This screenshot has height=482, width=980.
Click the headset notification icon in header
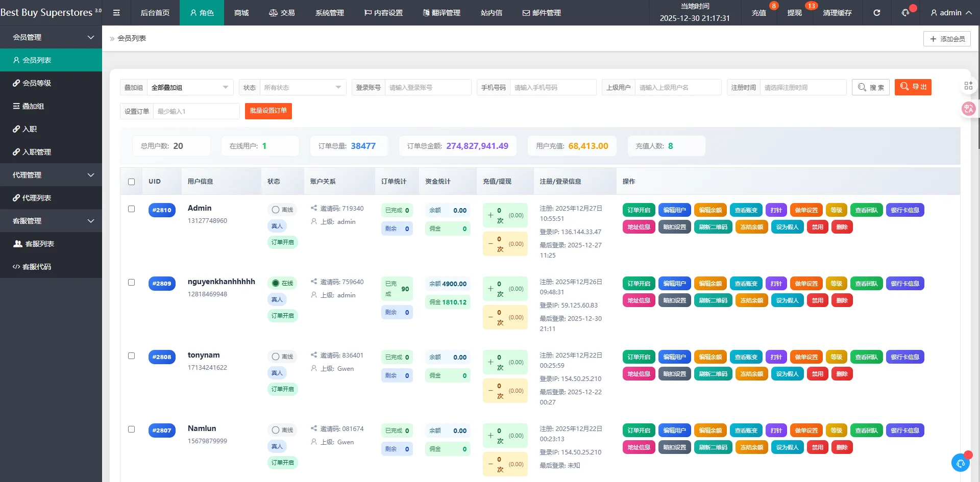(906, 13)
